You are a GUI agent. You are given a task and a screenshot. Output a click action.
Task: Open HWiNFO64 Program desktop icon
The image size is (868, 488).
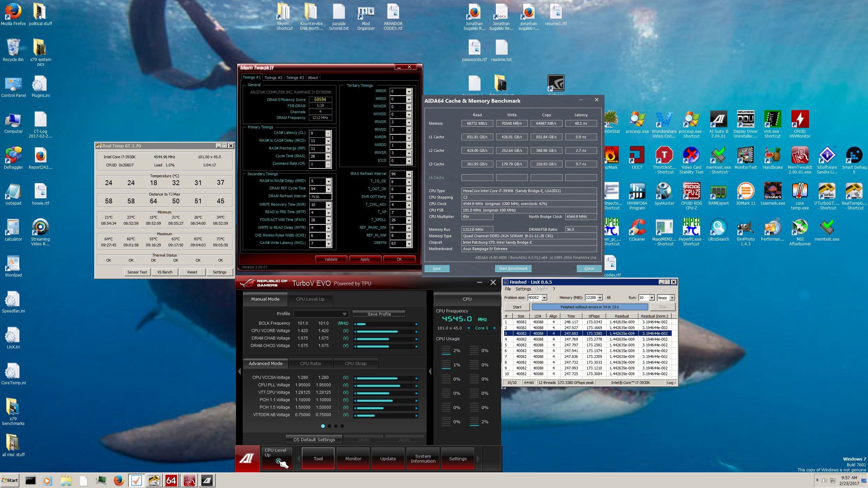click(x=637, y=196)
